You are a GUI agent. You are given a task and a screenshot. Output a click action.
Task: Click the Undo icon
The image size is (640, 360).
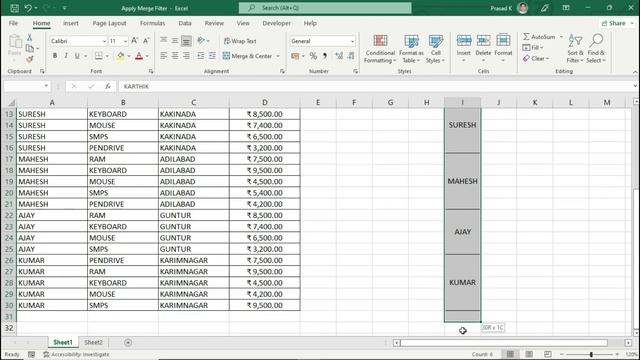tap(28, 8)
